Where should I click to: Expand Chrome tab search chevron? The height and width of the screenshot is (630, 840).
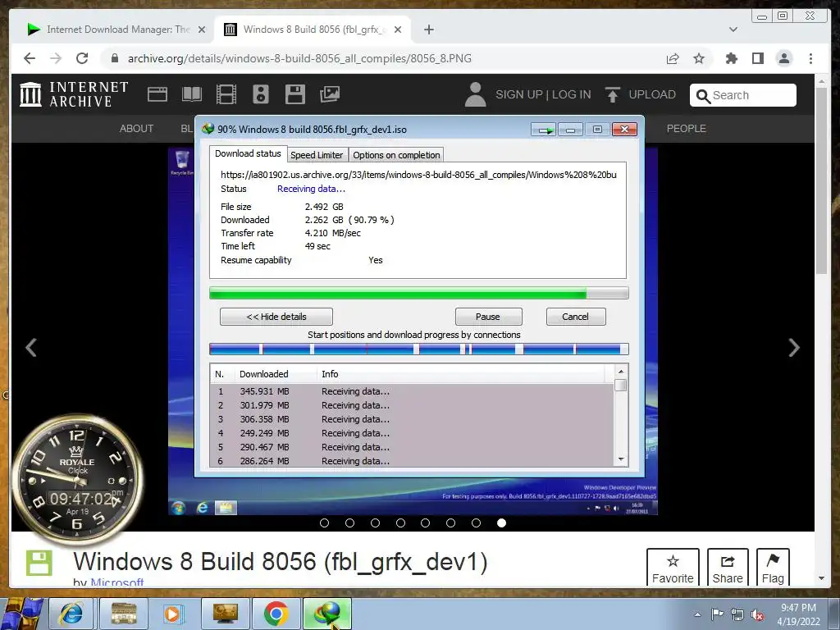coord(733,30)
